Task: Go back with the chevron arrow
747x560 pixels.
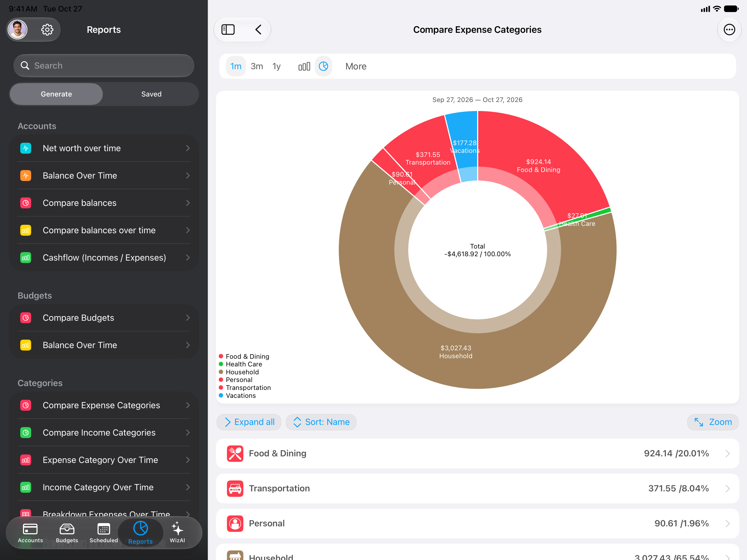Action: pos(258,30)
